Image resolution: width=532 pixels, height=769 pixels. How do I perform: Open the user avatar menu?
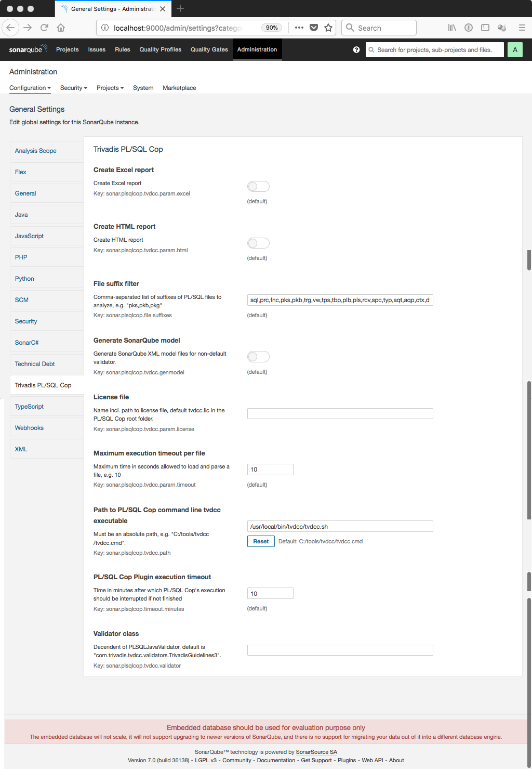click(x=515, y=50)
